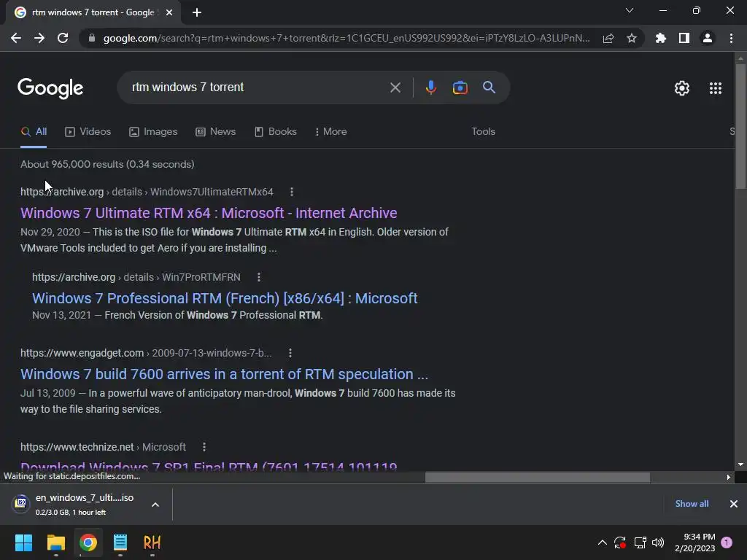
Task: Open the Windows 7 build 7600 Engadget result
Action: click(224, 374)
